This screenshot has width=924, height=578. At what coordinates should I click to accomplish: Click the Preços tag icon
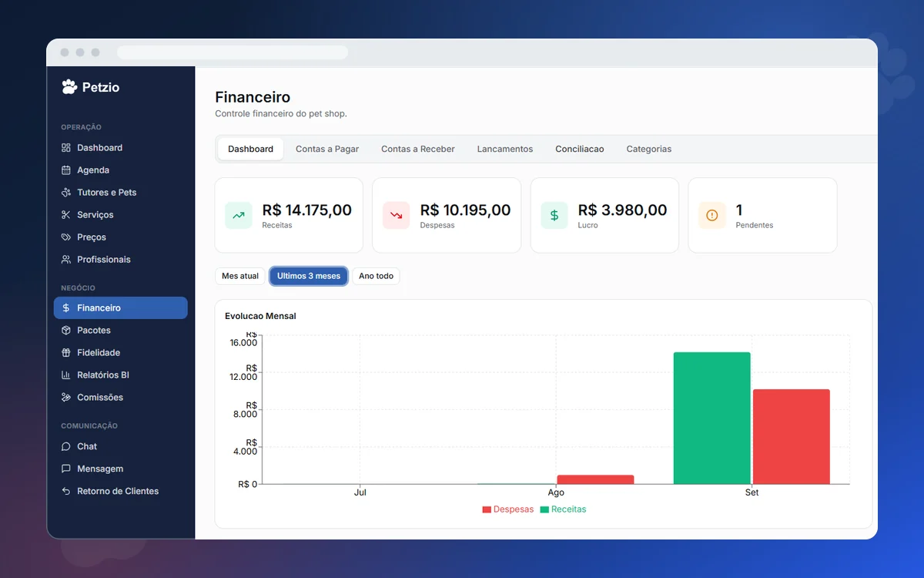click(66, 237)
